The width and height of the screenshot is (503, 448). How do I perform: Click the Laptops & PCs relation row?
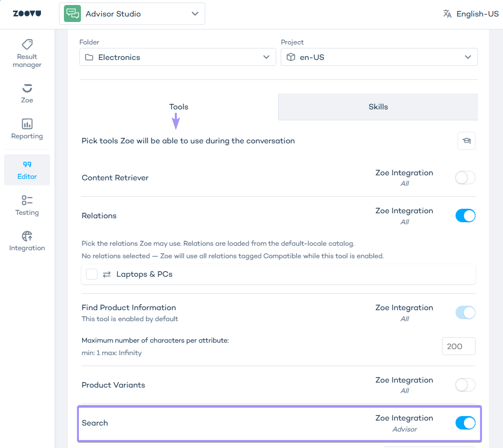click(x=278, y=274)
